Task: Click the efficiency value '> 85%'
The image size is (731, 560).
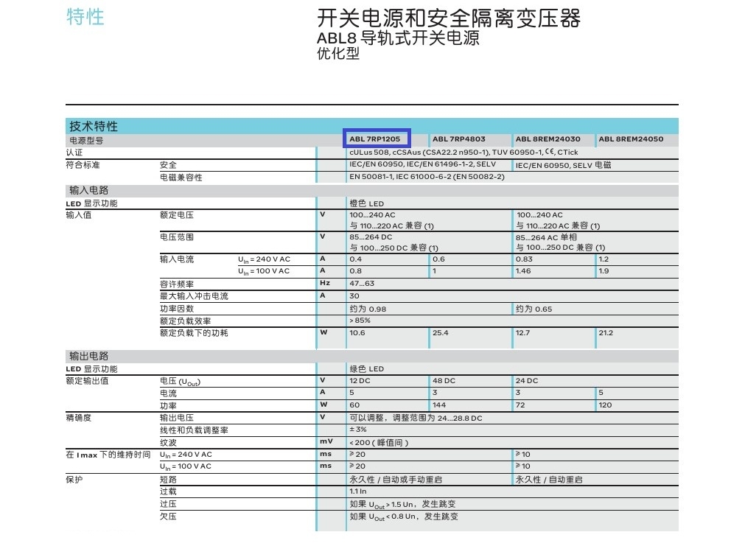Action: tap(360, 321)
